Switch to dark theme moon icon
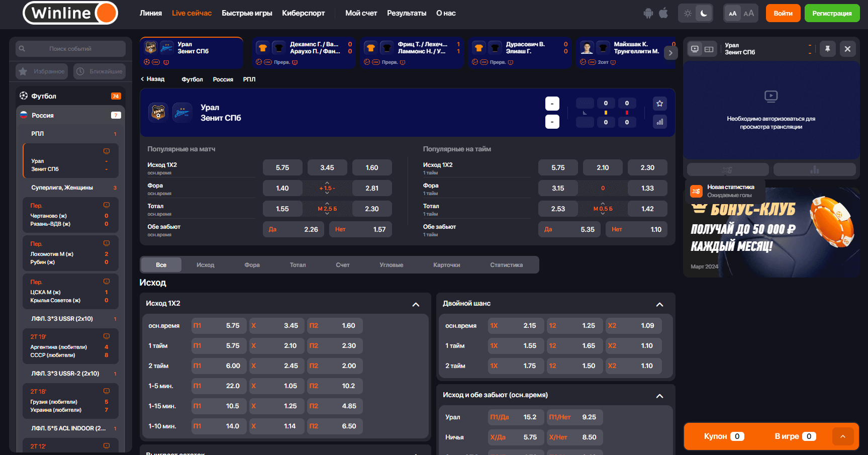This screenshot has height=455, width=868. 704,14
